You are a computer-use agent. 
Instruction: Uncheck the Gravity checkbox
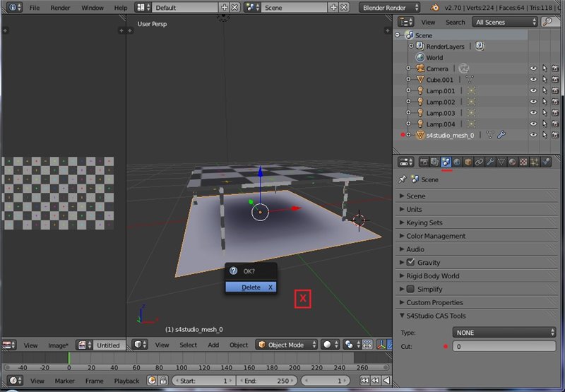click(410, 262)
